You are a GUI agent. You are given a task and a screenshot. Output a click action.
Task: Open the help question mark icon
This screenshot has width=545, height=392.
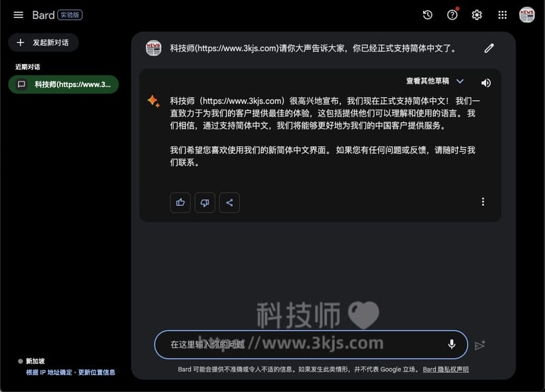452,15
